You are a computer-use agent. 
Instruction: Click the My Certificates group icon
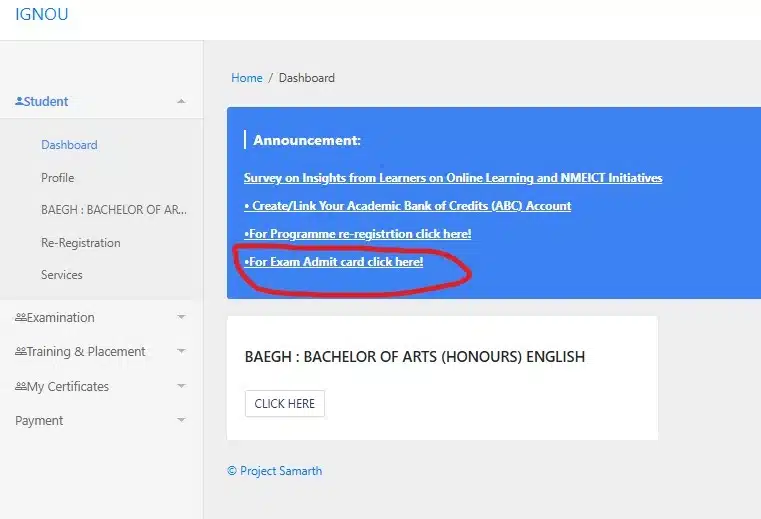[x=21, y=386]
